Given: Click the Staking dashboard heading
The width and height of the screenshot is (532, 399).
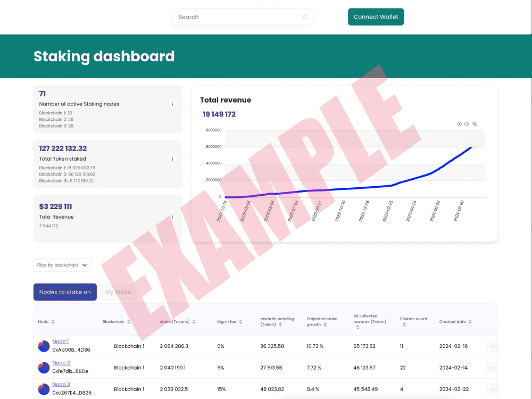Looking at the screenshot, I should [104, 56].
